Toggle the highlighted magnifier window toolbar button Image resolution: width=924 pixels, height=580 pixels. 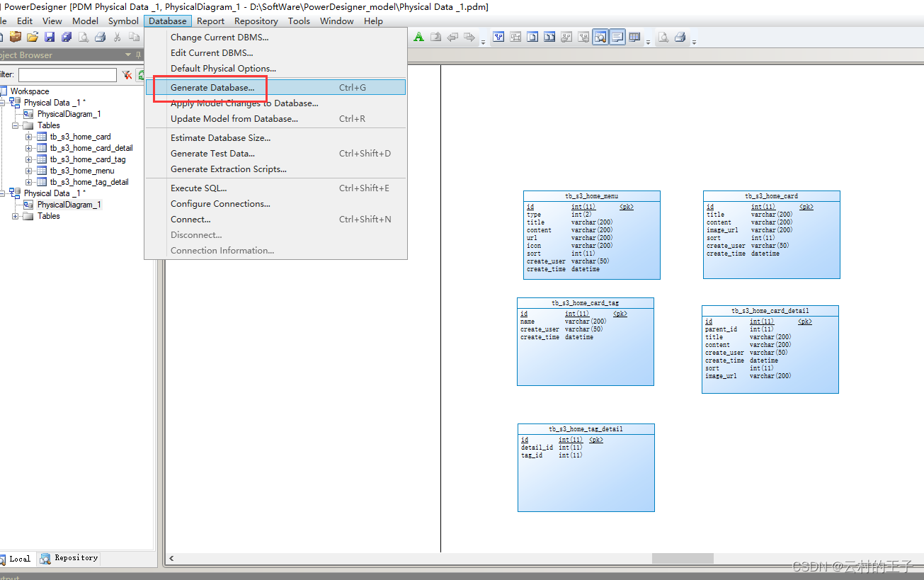click(600, 37)
